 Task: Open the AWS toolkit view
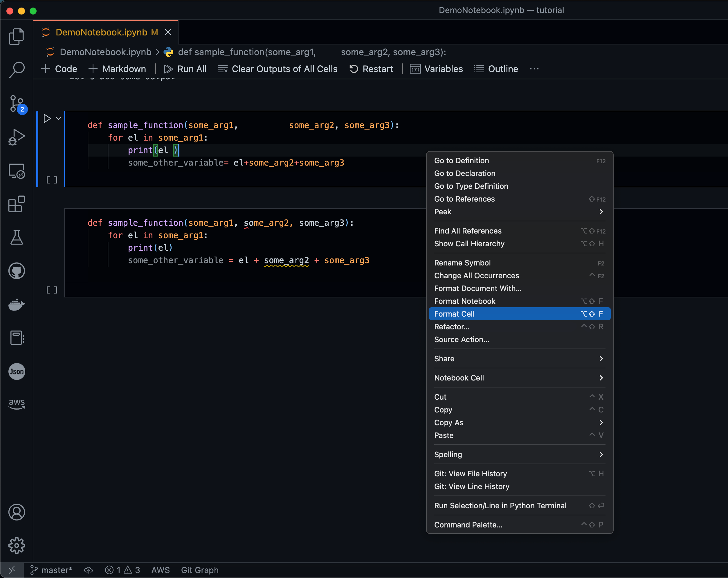point(17,404)
